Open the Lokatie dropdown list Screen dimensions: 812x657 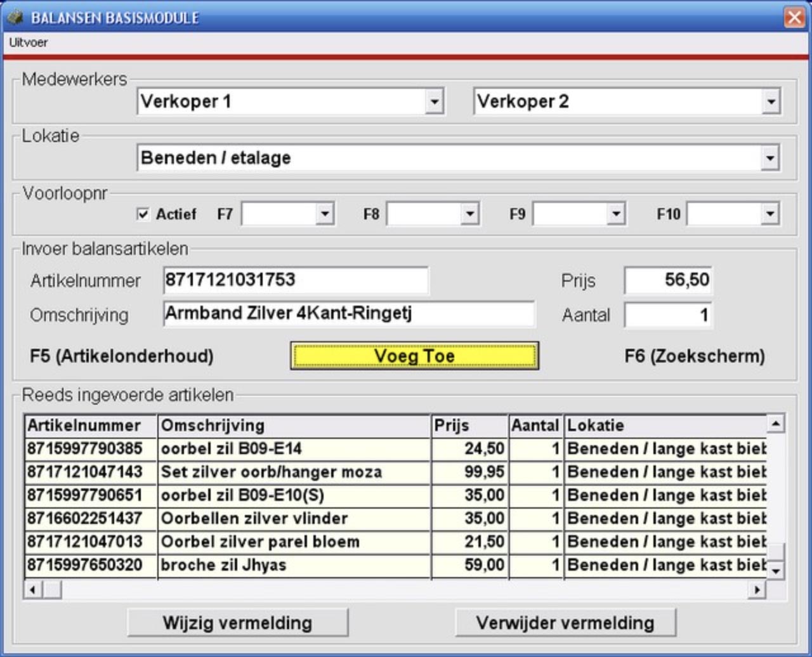[770, 158]
